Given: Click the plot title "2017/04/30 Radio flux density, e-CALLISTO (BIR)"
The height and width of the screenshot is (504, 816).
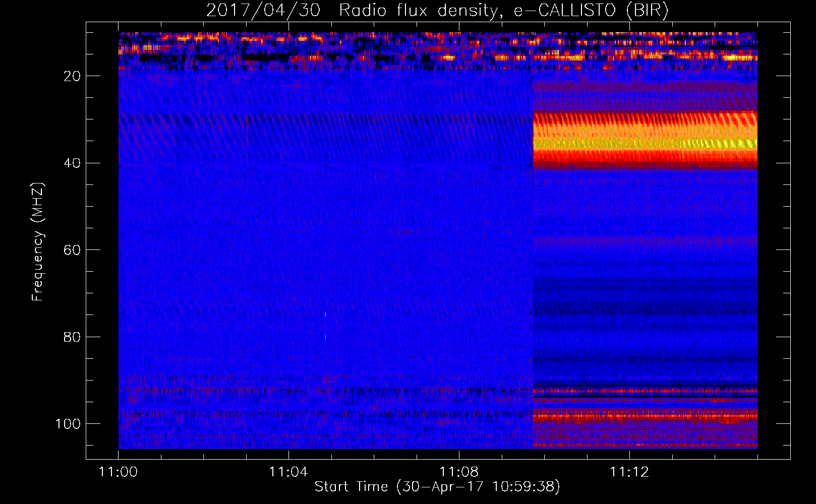Looking at the screenshot, I should point(437,11).
